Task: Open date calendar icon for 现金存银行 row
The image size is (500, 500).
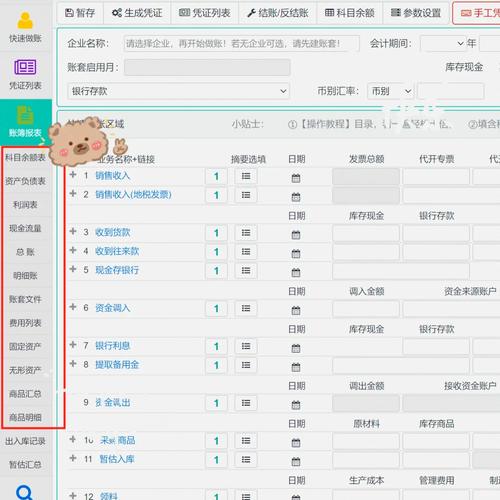Action: click(x=296, y=273)
